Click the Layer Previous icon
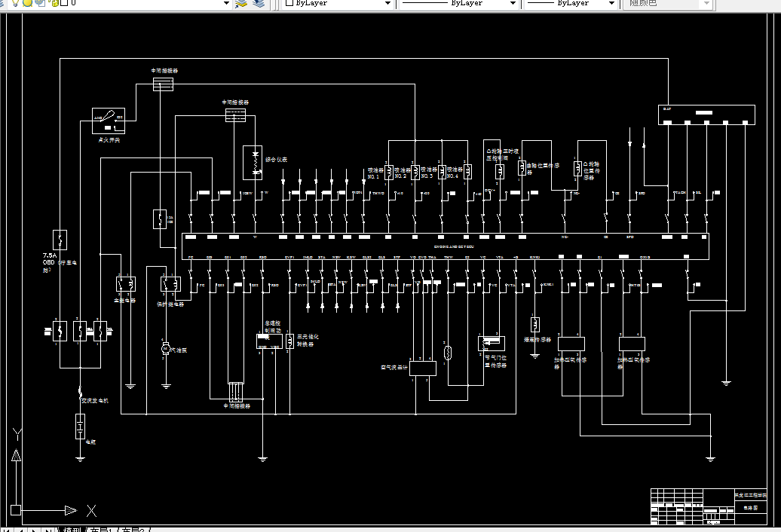Viewport: 781px width, 532px height. point(259,4)
